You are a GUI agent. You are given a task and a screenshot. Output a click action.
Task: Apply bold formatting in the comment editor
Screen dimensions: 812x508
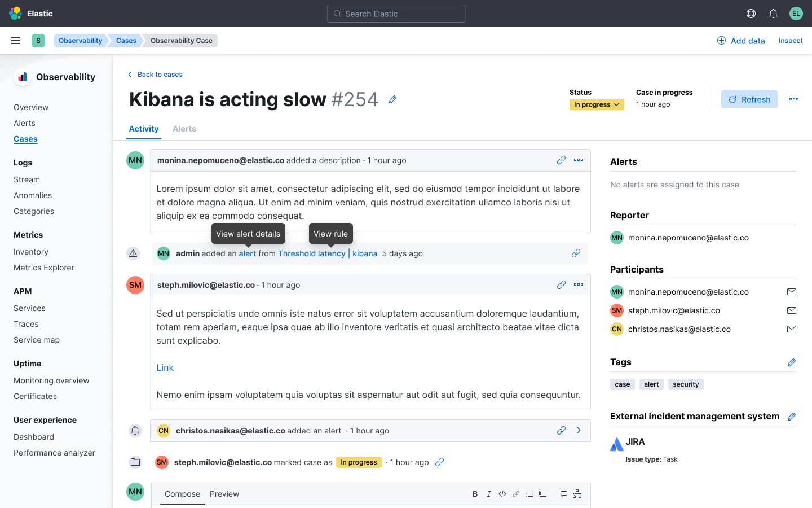(x=475, y=494)
